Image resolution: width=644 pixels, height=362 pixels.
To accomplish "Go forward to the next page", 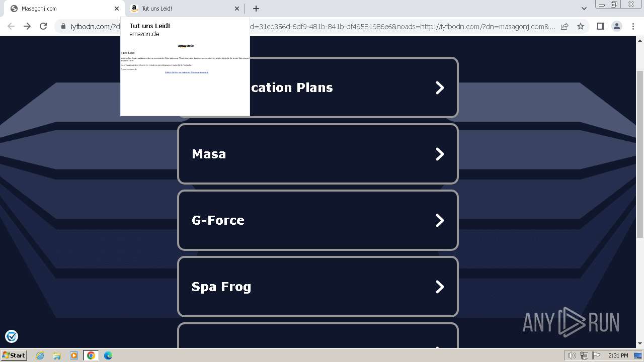I will coord(27,26).
